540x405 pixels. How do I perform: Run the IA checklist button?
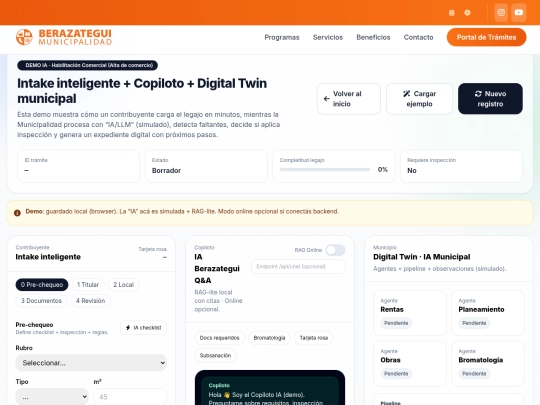[x=143, y=328]
